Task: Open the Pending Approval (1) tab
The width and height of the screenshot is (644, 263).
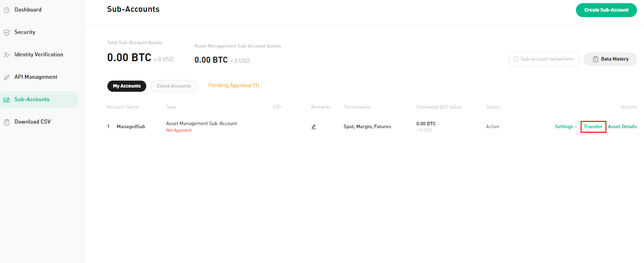Action: [x=233, y=85]
